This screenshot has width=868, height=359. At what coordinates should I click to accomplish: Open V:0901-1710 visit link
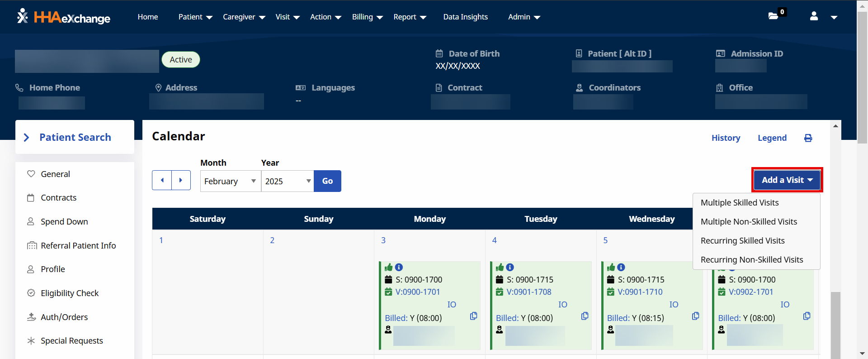[640, 292]
